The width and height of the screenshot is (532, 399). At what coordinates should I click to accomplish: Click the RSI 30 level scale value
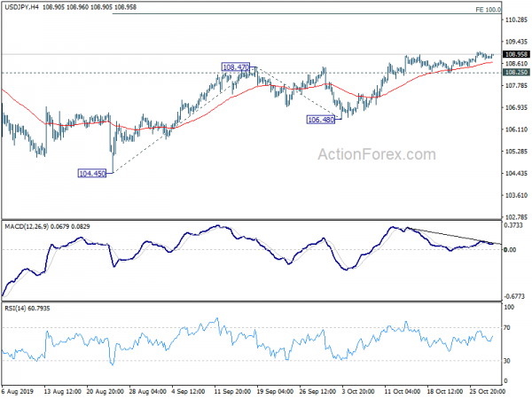(x=509, y=361)
